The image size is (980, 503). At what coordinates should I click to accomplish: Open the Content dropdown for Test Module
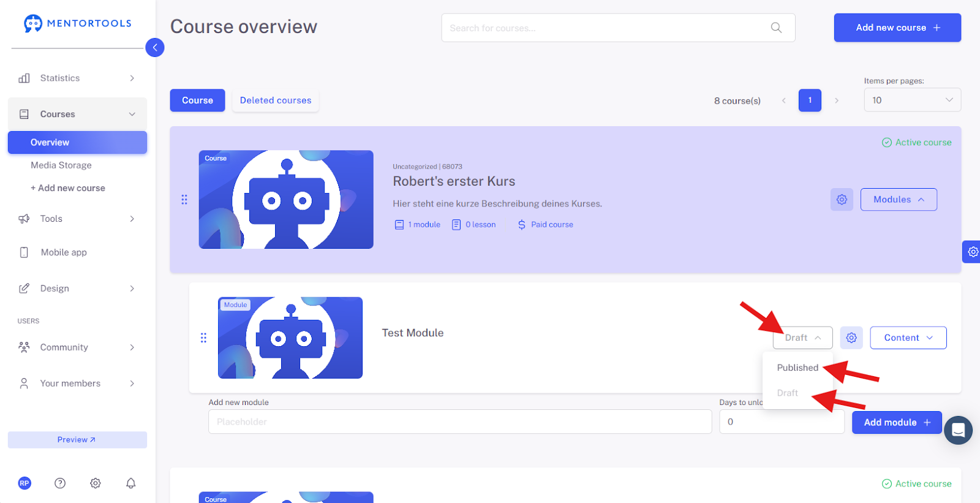tap(908, 338)
